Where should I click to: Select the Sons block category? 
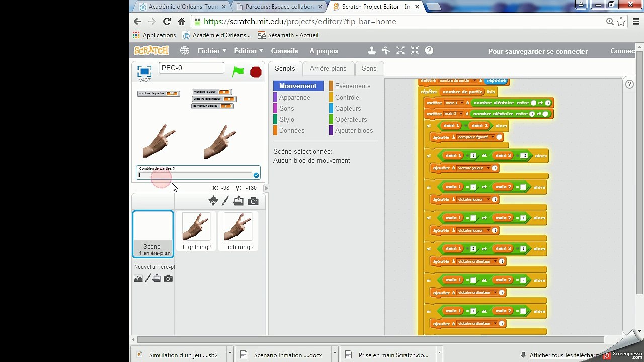(286, 108)
